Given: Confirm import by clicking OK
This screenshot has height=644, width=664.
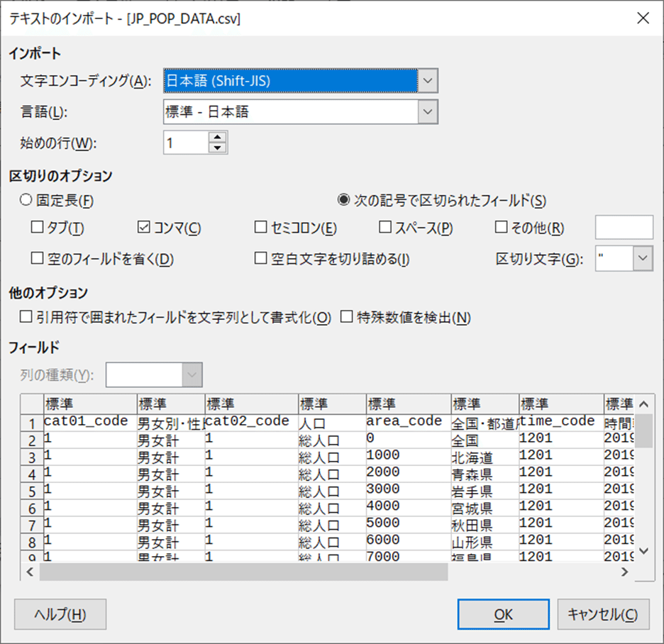Looking at the screenshot, I should 503,614.
